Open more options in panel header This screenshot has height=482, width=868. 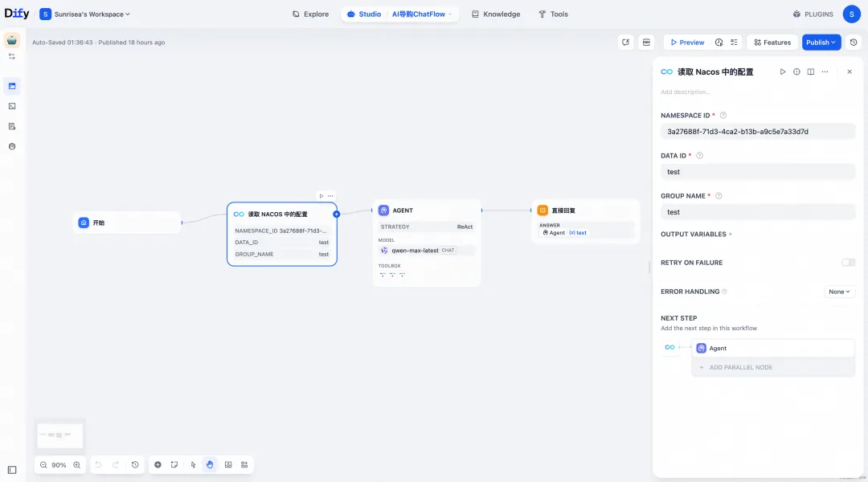[825, 72]
